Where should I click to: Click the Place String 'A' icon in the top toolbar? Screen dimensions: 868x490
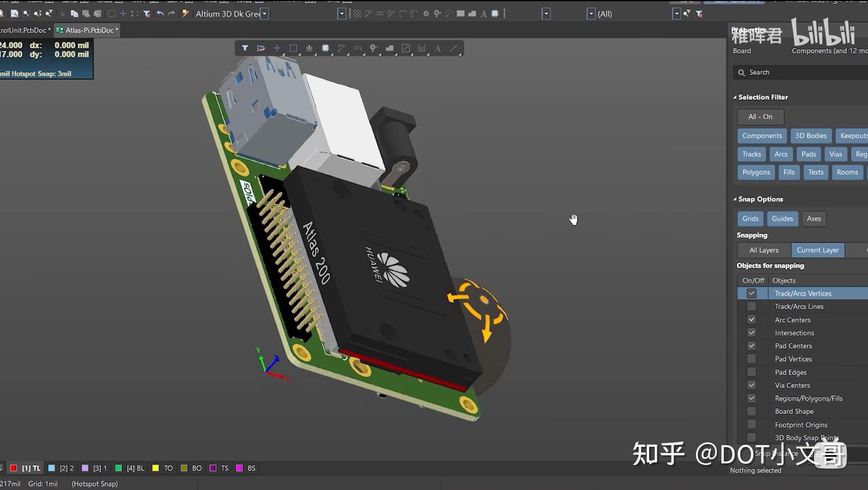click(x=483, y=14)
